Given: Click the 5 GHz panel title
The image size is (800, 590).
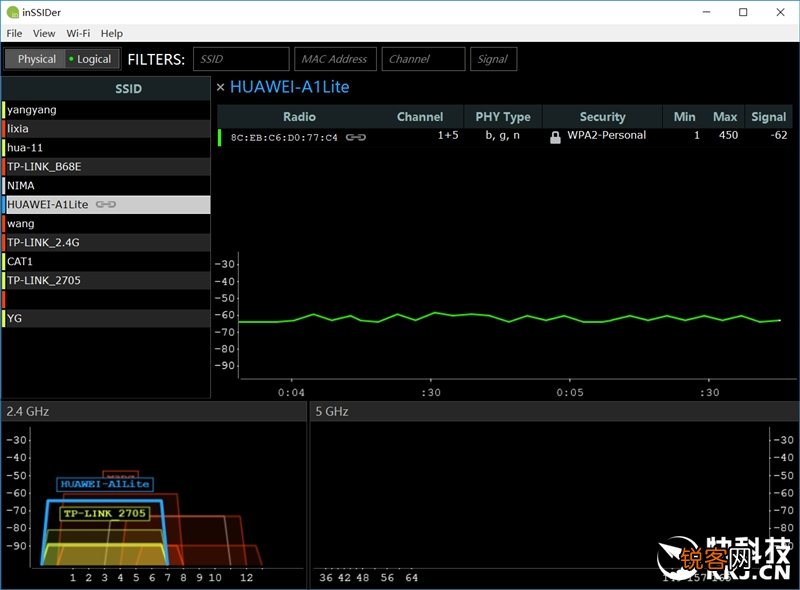Looking at the screenshot, I should [332, 411].
